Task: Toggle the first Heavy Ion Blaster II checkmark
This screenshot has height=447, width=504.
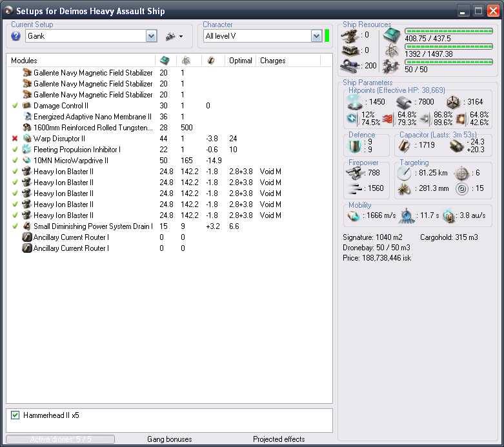Action: [15, 172]
